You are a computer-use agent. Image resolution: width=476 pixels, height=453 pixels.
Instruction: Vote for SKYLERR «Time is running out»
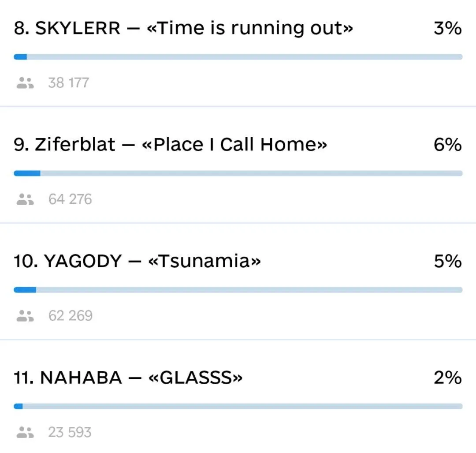pos(183,29)
